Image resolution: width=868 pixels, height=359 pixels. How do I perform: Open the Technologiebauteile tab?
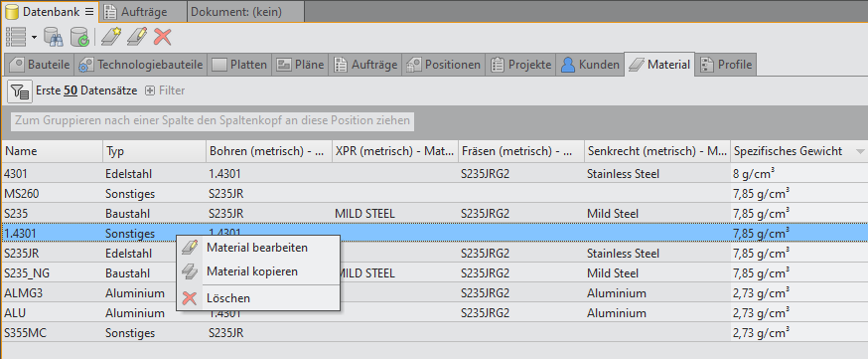pyautogui.click(x=141, y=65)
